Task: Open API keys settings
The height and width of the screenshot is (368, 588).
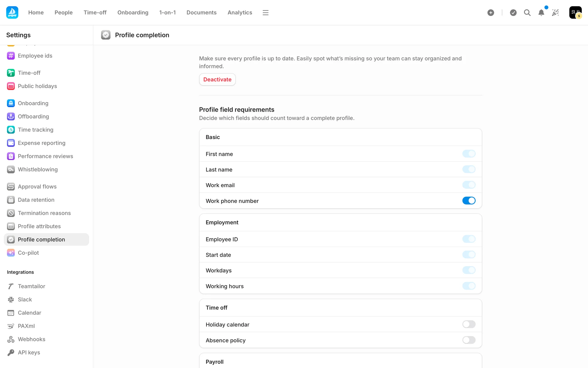Action: (29, 353)
